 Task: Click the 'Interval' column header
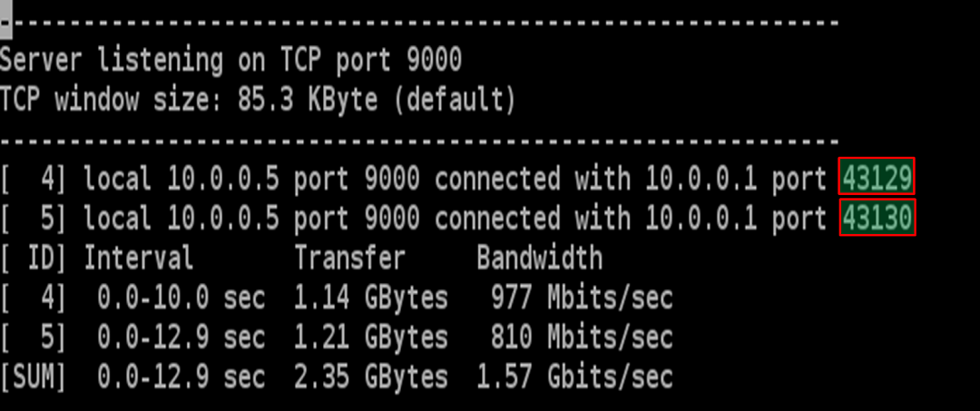pos(139,259)
